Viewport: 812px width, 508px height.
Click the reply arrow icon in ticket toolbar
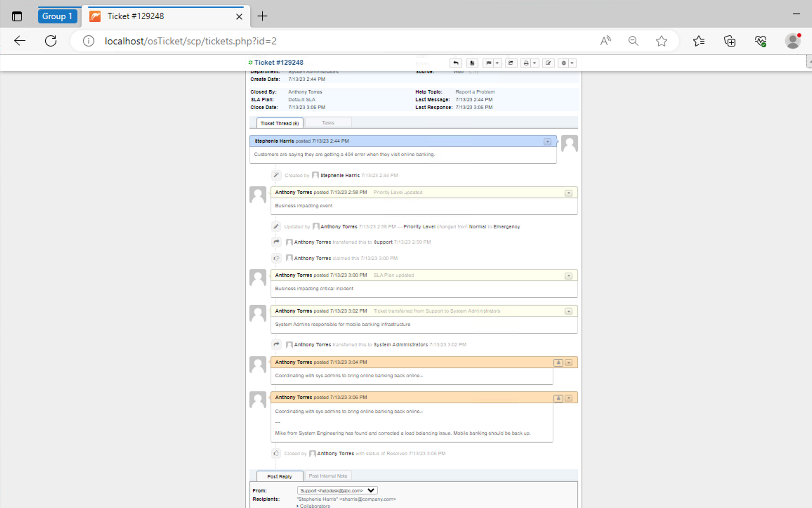[x=456, y=63]
